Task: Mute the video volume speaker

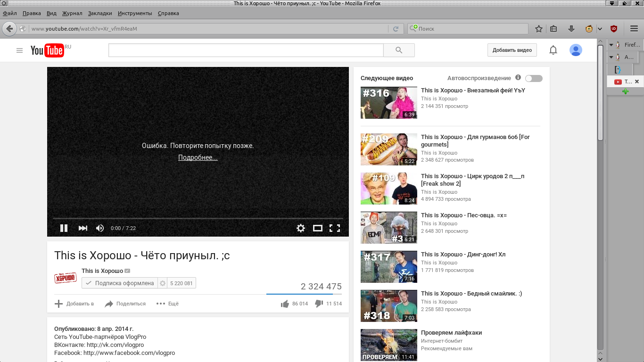Action: [x=100, y=228]
